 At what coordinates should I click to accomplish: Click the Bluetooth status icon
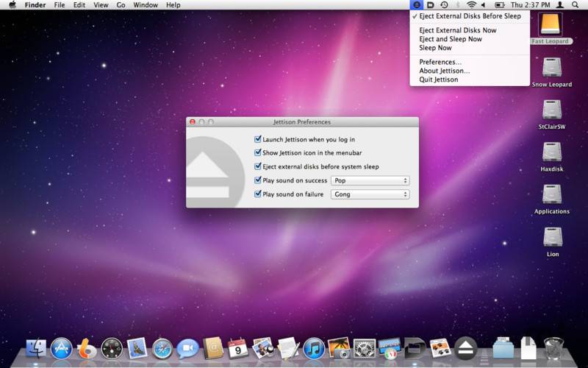pyautogui.click(x=458, y=5)
